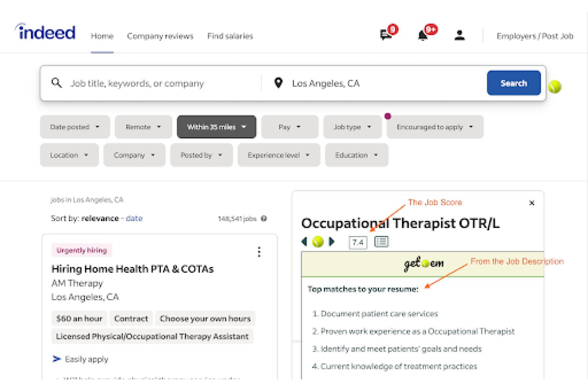Go to previous job with left arrow
The height and width of the screenshot is (392, 588).
pyautogui.click(x=304, y=241)
